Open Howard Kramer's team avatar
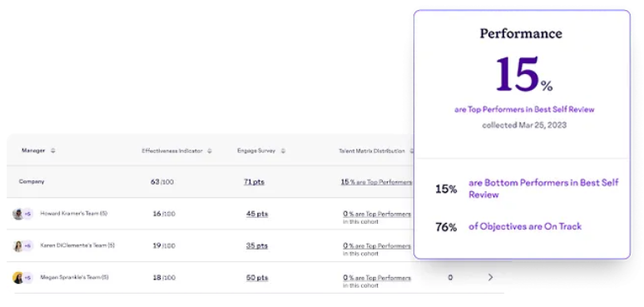The height and width of the screenshot is (307, 644). [17, 214]
